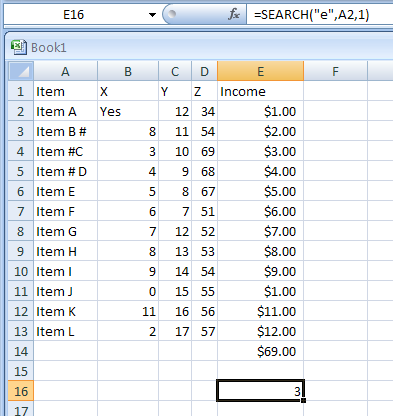Select column F header
The height and width of the screenshot is (416, 393).
click(x=335, y=71)
